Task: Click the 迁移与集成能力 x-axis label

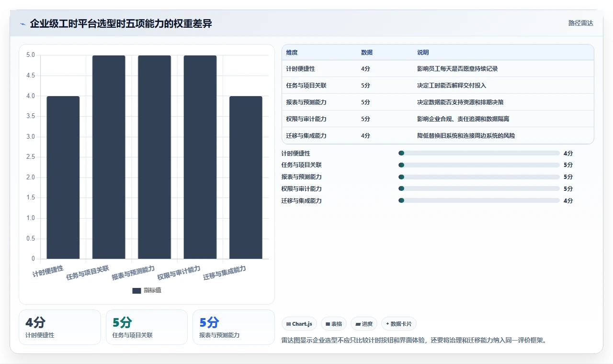Action: coord(225,273)
